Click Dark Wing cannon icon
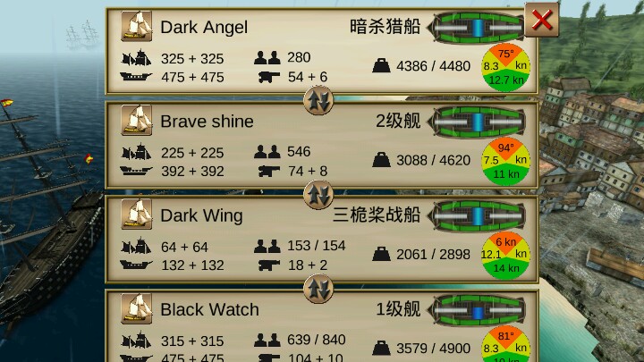This screenshot has height=362, width=644. pyautogui.click(x=269, y=265)
